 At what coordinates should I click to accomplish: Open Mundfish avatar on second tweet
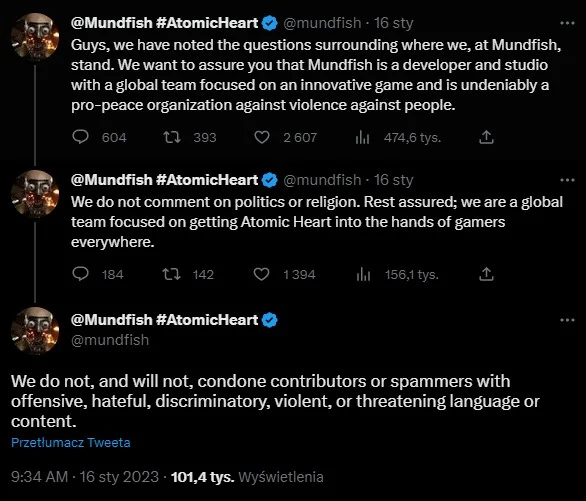35,194
